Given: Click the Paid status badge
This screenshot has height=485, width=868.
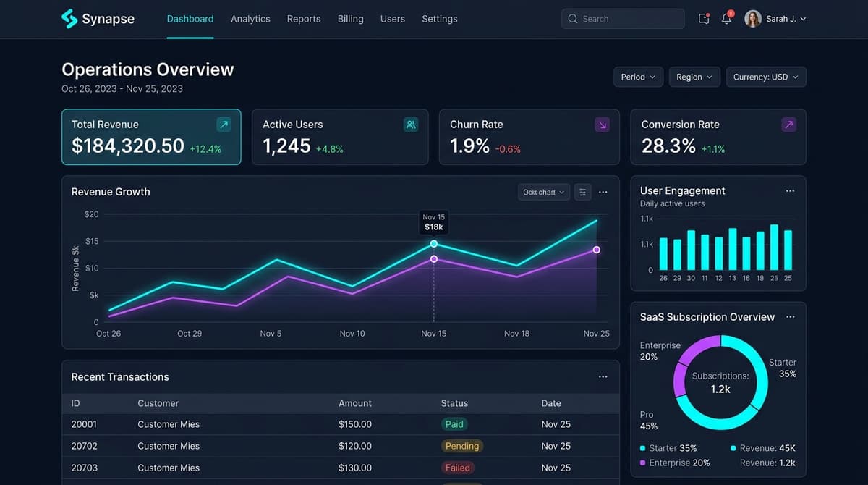Looking at the screenshot, I should point(454,424).
